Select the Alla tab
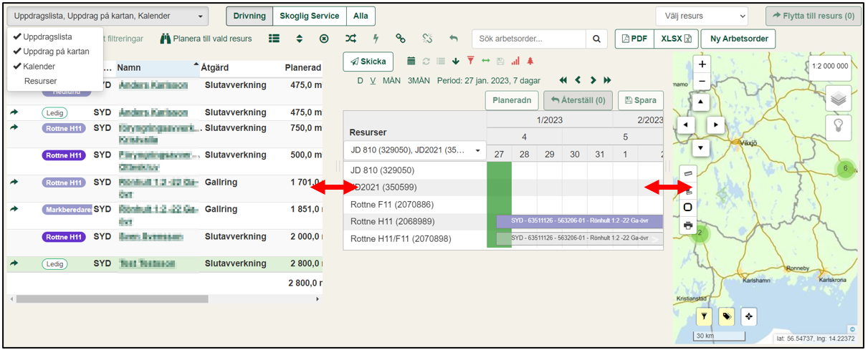868x350 pixels. pyautogui.click(x=361, y=16)
